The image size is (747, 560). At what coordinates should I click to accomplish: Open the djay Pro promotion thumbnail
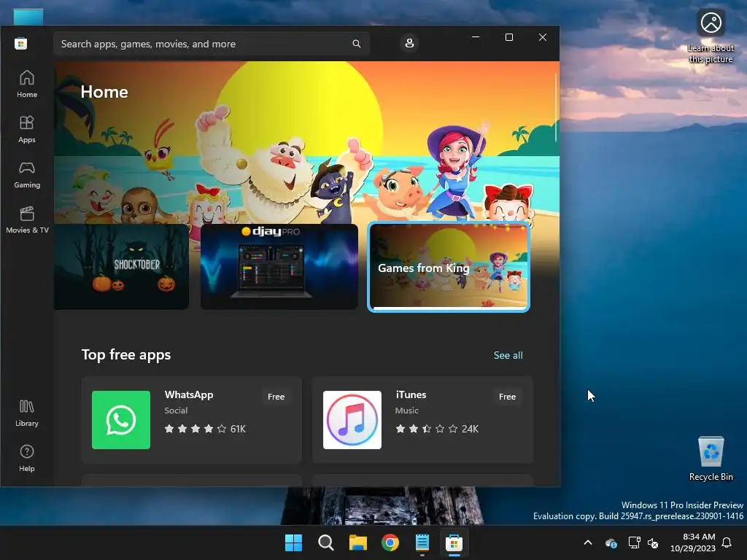279,267
